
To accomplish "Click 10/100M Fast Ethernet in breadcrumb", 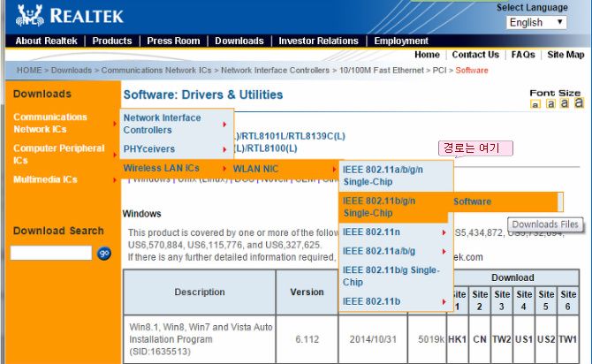I will 382,70.
